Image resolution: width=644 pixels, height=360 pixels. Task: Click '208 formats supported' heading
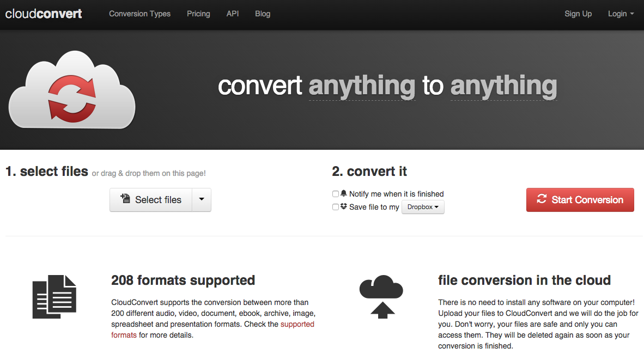tap(183, 280)
